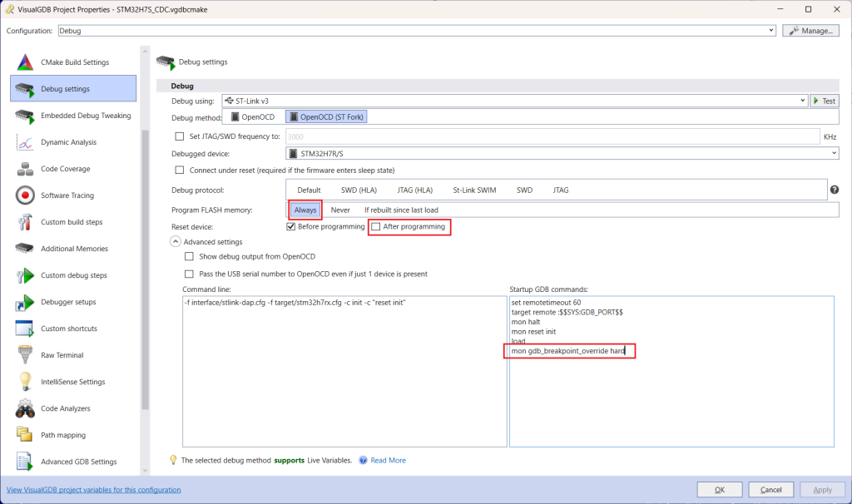Click the Custom build steps tools icon
Screen dimensions: 852x504
pos(25,222)
